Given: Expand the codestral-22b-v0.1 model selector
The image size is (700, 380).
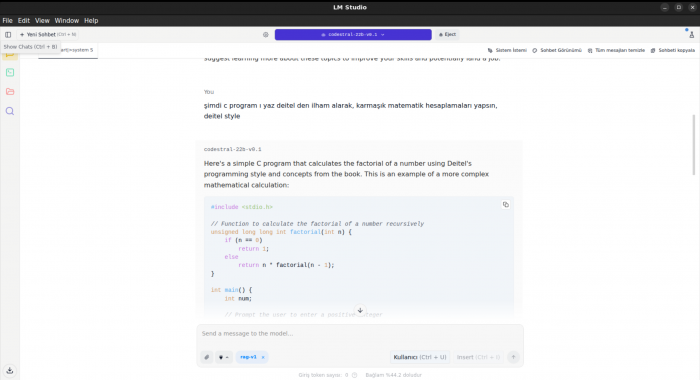Looking at the screenshot, I should click(353, 34).
